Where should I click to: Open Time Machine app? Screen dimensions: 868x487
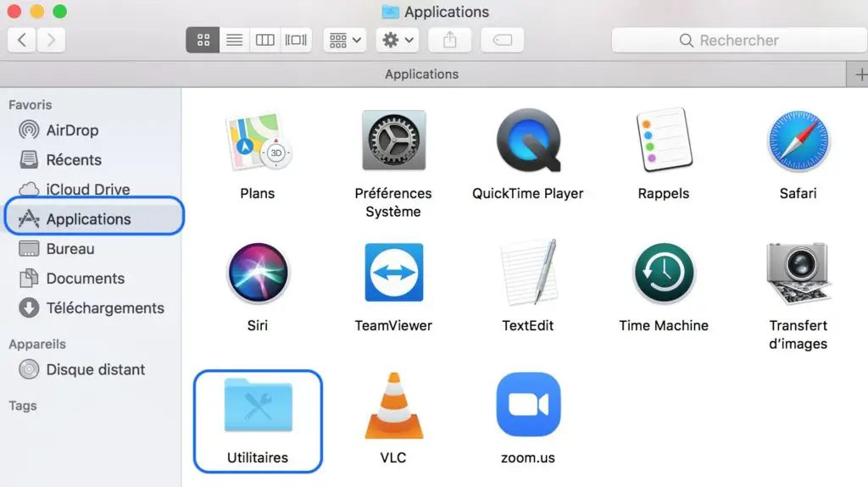pyautogui.click(x=664, y=272)
